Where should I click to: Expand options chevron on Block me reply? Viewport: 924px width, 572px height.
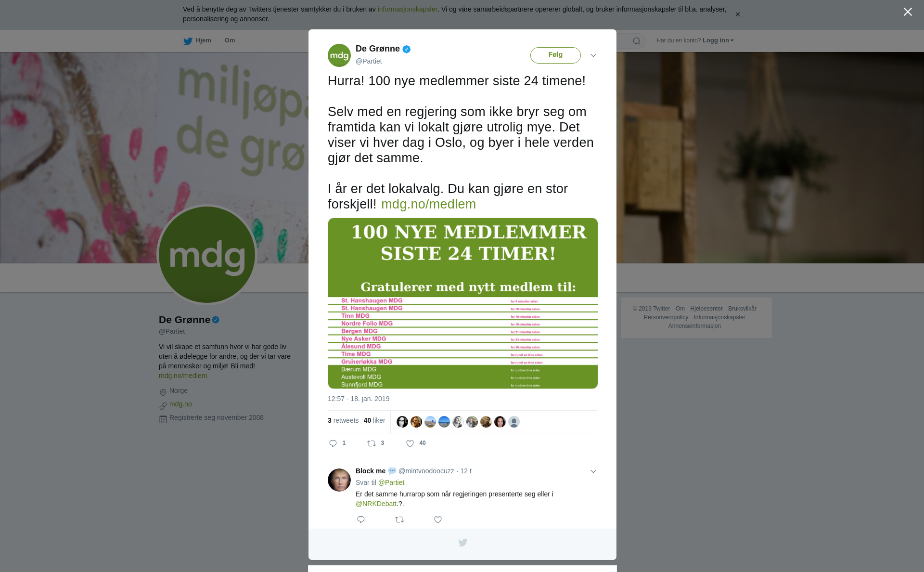[593, 471]
